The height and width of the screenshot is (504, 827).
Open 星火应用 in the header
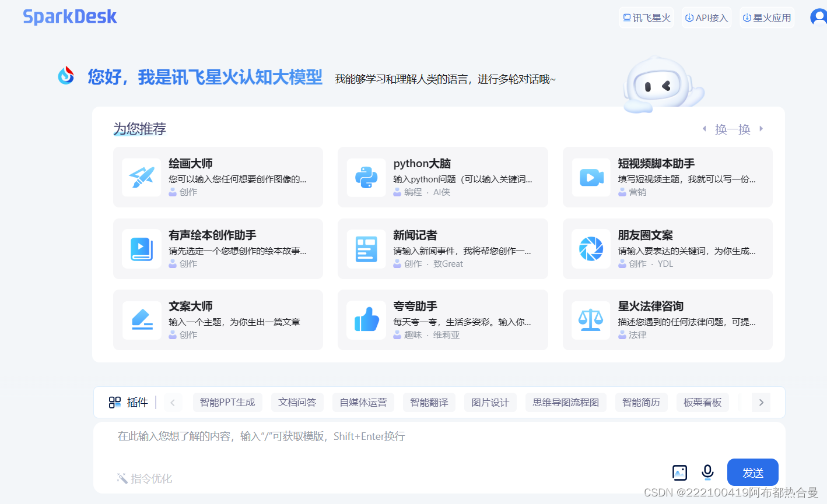tap(767, 17)
